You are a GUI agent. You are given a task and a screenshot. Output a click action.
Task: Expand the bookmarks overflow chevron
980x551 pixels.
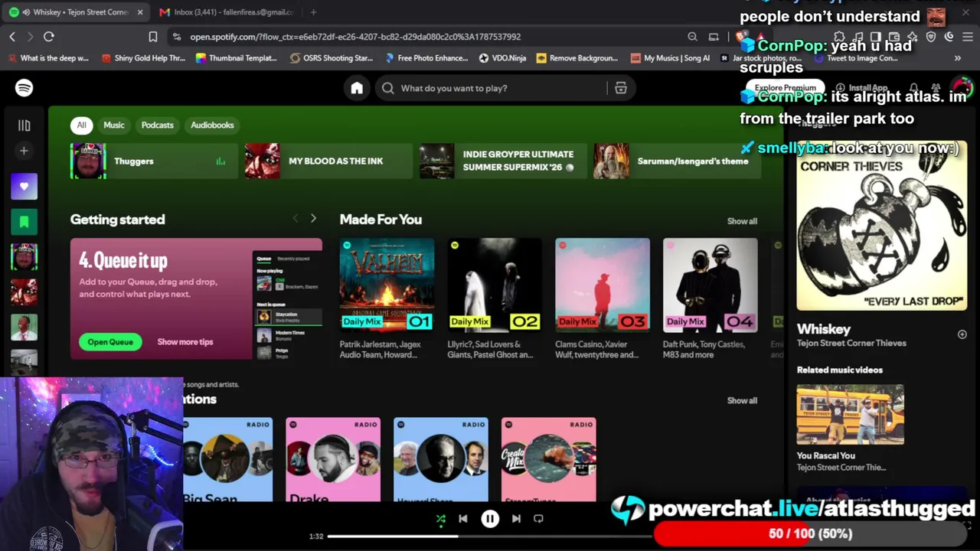tap(957, 58)
